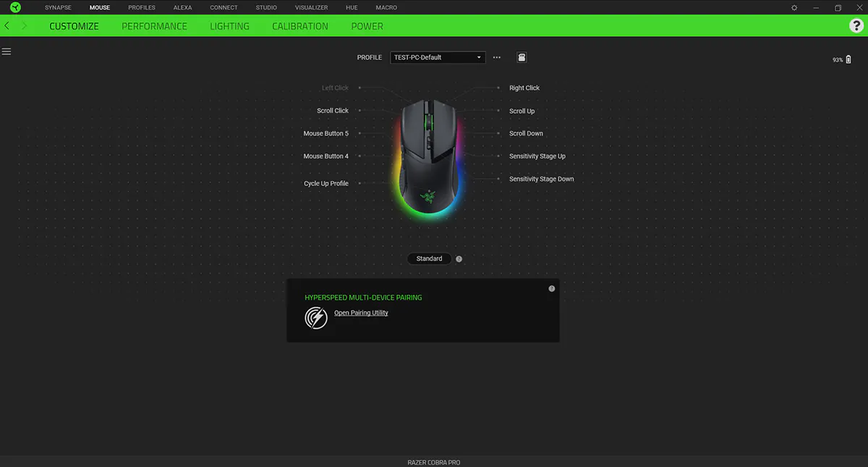Open Pairing Utility link
Viewport: 868px width, 467px height.
pyautogui.click(x=361, y=313)
